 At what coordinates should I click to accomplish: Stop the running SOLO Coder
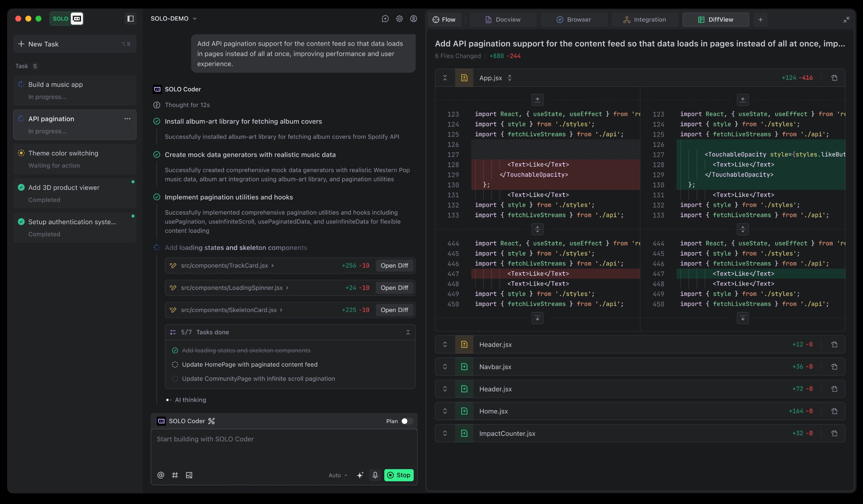[x=399, y=475]
